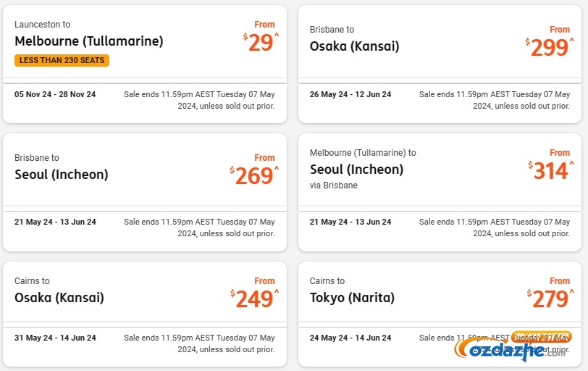Click travel dates 24 May 24 - 14 Jun 24

(x=350, y=338)
